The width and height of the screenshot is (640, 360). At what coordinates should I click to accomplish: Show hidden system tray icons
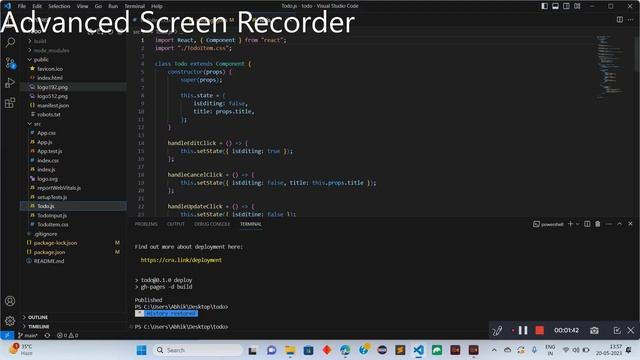pyautogui.click(x=494, y=350)
